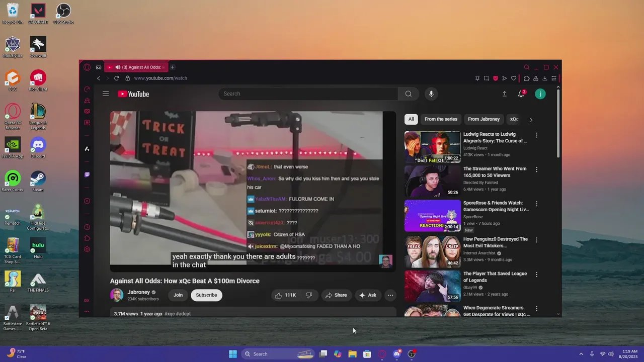Click the YouTube address bar URL
Viewport: 644px width, 362px height.
tap(160, 78)
